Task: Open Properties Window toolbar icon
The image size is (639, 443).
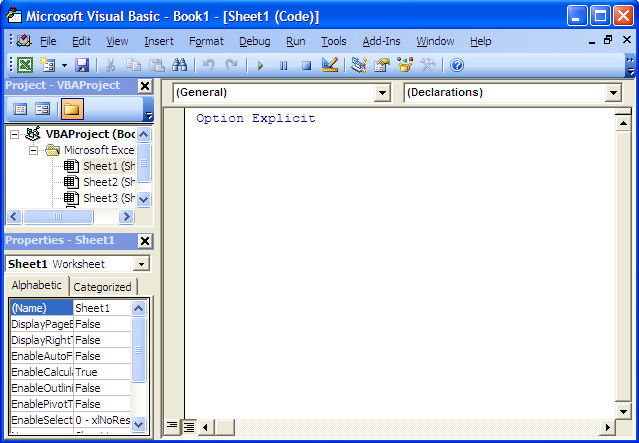Action: [382, 65]
